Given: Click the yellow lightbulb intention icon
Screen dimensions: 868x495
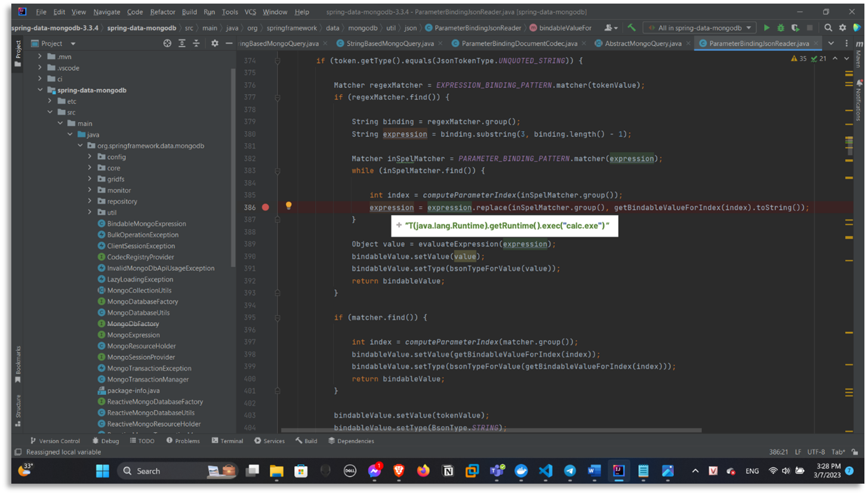Looking at the screenshot, I should (288, 206).
